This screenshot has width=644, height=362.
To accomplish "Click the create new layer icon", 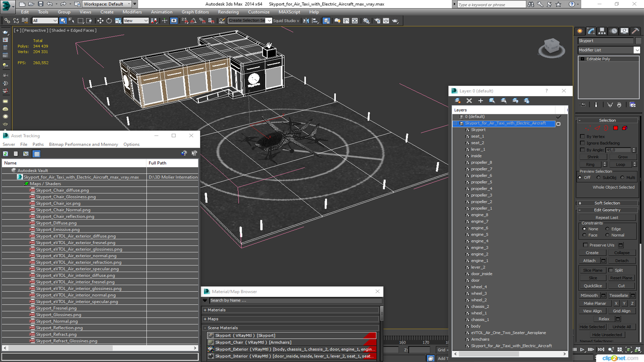I will tap(457, 101).
